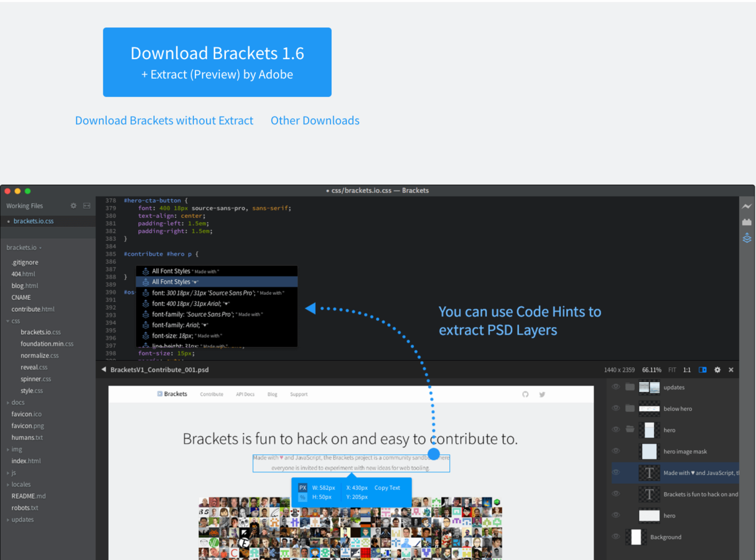Select the Background layer thumbnail

pos(636,536)
